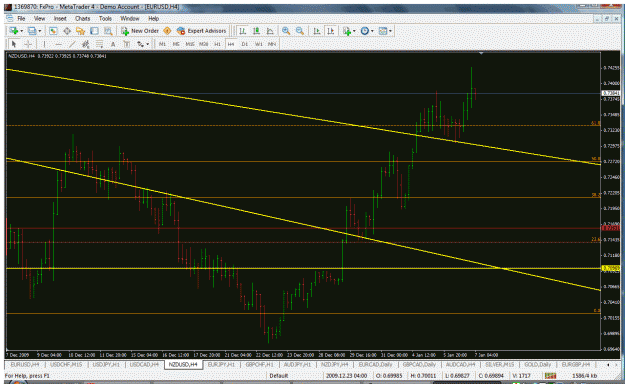Switch to Candlesticks chart display
The width and height of the screenshot is (625, 384).
pyautogui.click(x=256, y=31)
